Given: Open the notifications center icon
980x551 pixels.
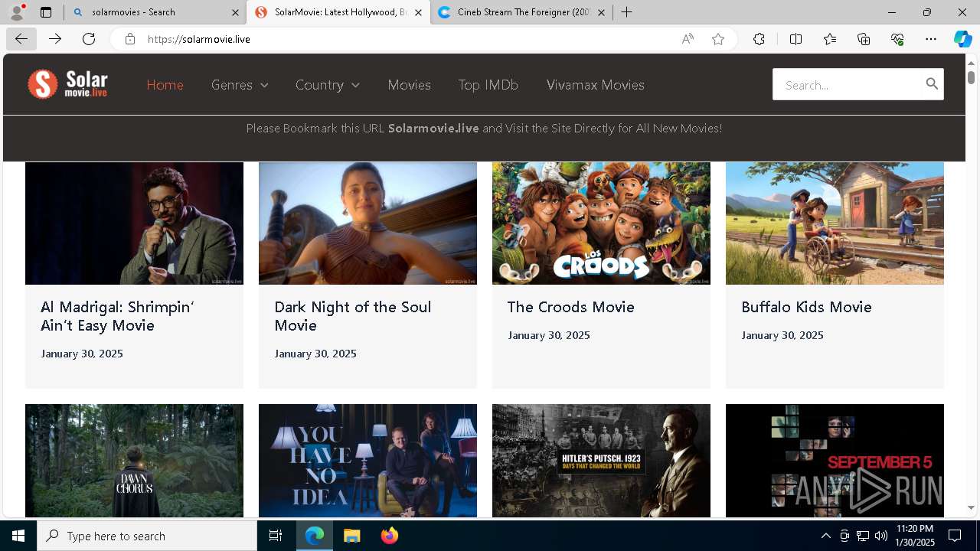Looking at the screenshot, I should (x=955, y=536).
